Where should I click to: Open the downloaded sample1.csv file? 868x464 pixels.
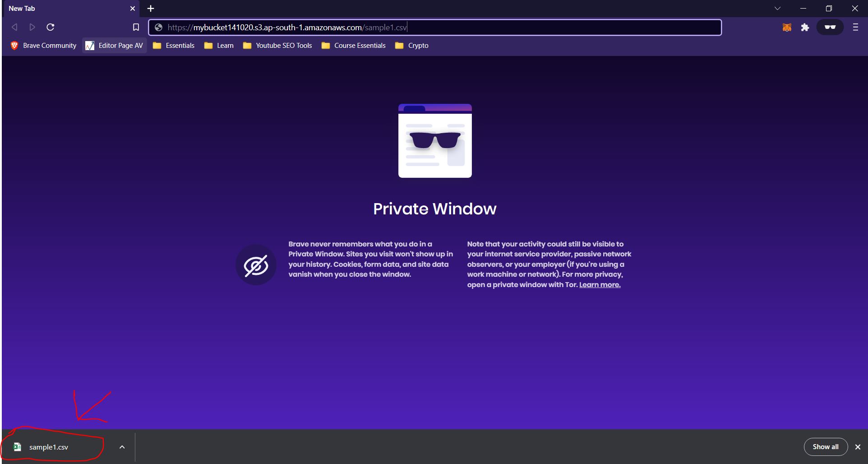coord(48,447)
